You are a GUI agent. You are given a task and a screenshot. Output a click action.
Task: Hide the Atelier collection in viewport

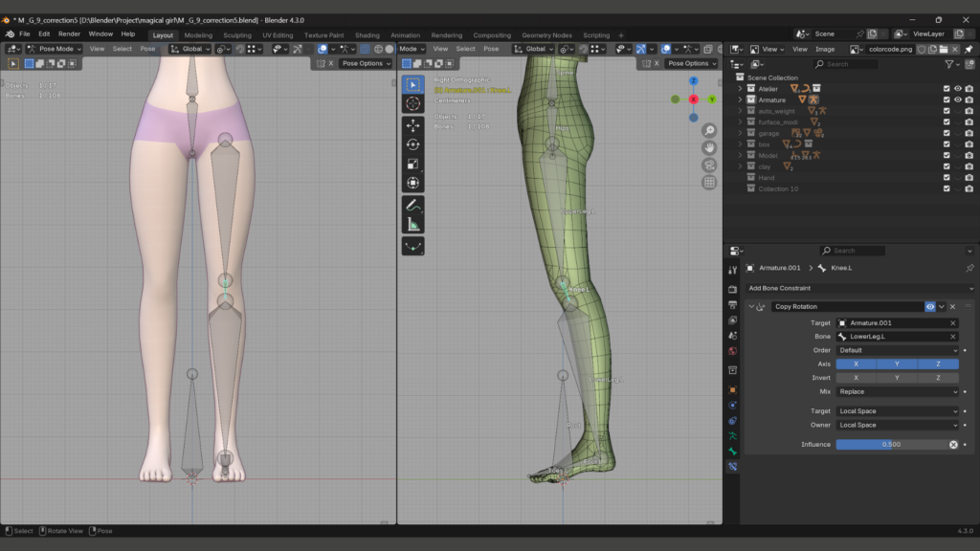point(957,88)
